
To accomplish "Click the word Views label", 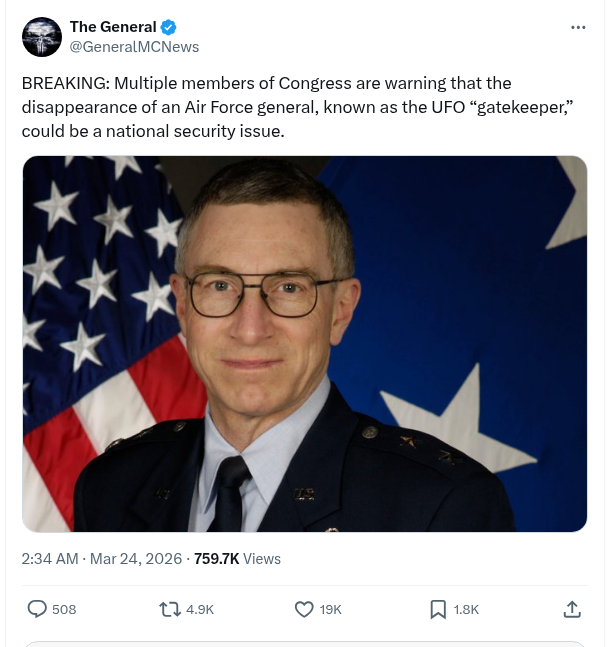I will pos(262,559).
